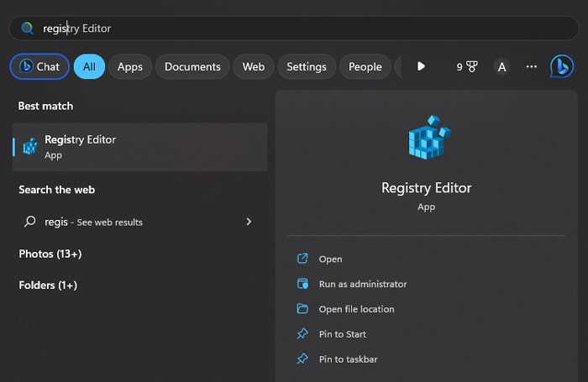The height and width of the screenshot is (382, 588).
Task: Click the large Registry Editor cube icon
Action: [429, 138]
